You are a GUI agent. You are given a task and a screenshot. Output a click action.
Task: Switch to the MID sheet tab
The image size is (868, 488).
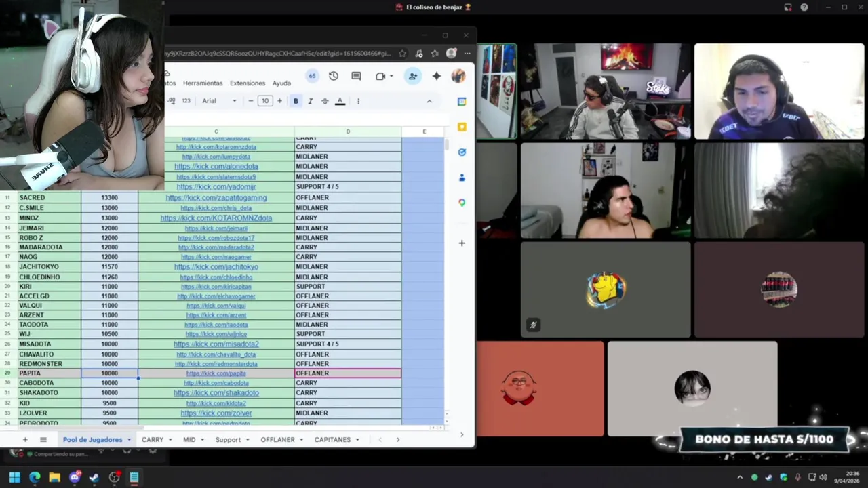(189, 439)
